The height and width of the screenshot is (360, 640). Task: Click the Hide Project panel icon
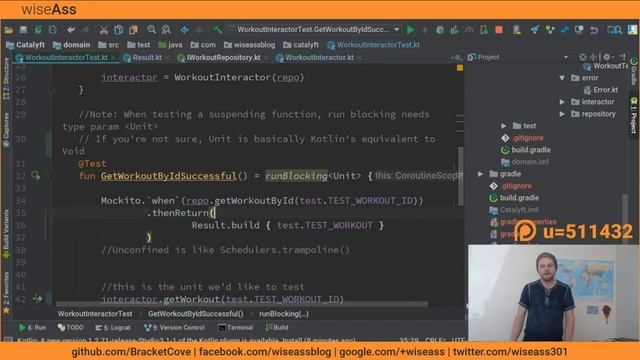point(622,57)
